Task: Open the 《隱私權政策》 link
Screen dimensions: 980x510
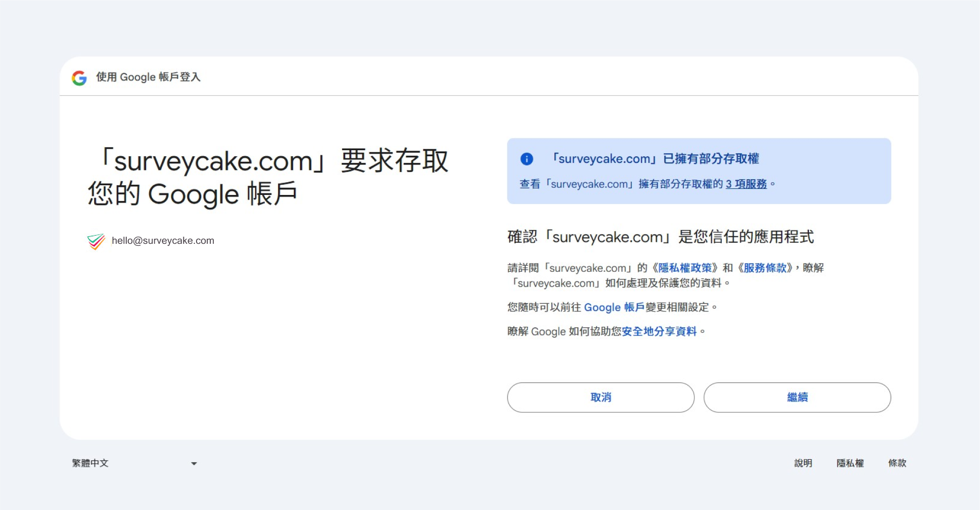Action: [685, 268]
